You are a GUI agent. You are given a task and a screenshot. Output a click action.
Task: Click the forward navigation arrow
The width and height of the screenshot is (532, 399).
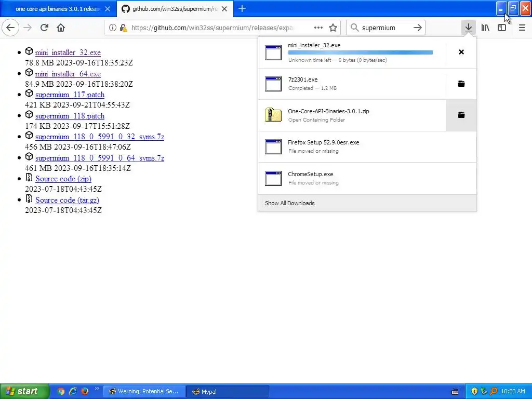tap(28, 28)
